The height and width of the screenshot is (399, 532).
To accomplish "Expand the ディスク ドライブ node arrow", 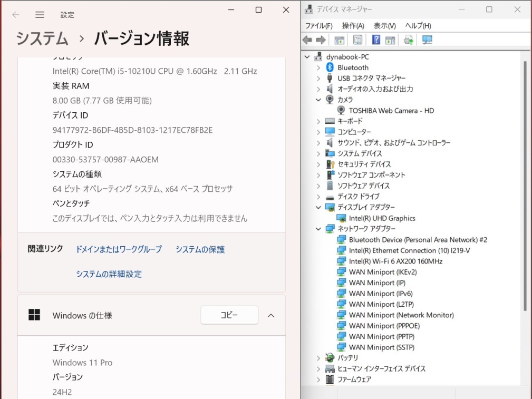I will point(318,197).
